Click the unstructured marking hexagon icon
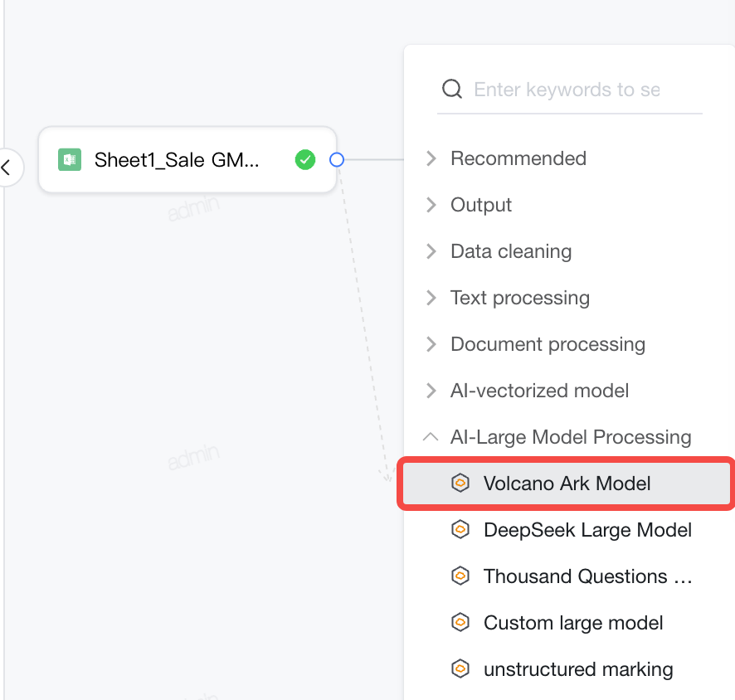This screenshot has height=700, width=735. coord(460,668)
